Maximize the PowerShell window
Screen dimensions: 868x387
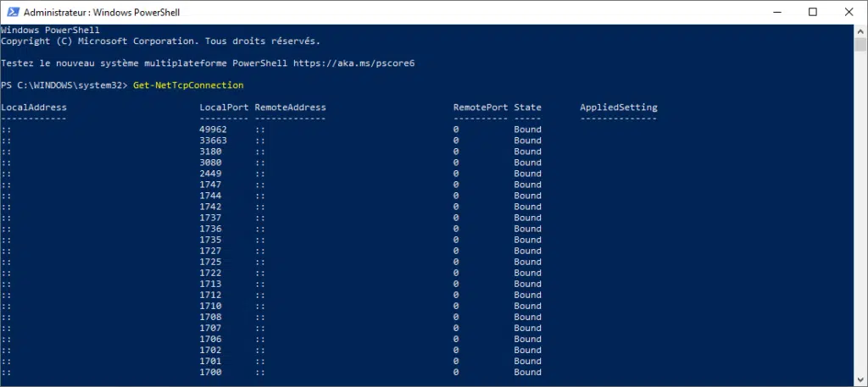813,12
